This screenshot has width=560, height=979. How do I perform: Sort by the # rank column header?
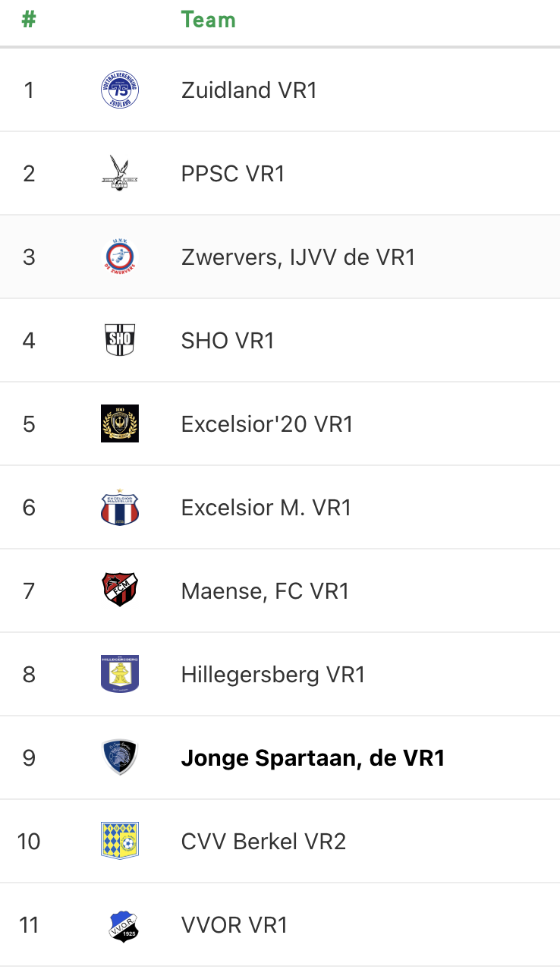(x=29, y=20)
